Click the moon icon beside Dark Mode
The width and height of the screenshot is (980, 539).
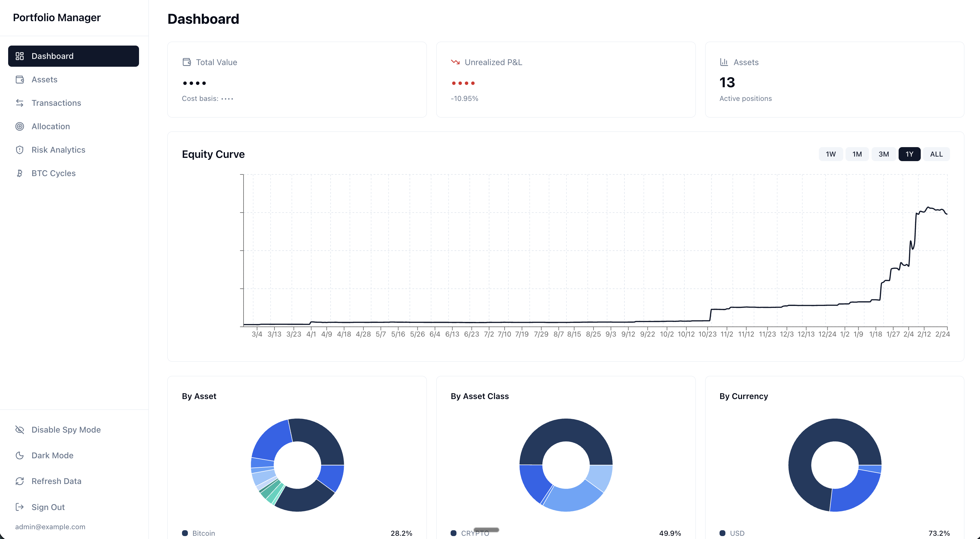(20, 455)
